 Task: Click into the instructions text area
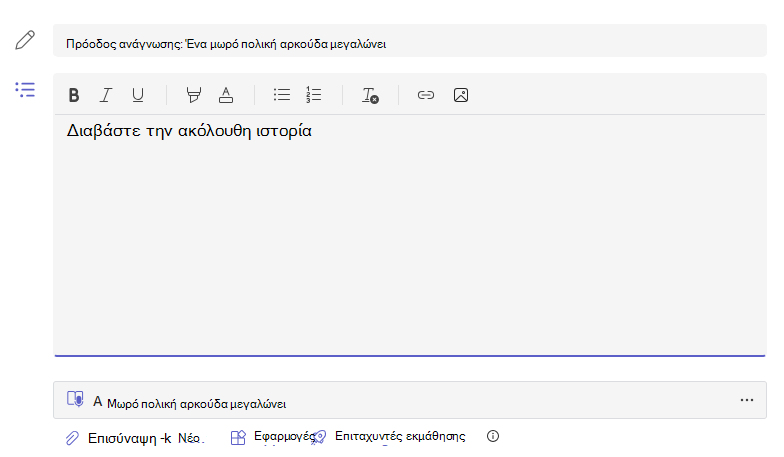point(410,235)
